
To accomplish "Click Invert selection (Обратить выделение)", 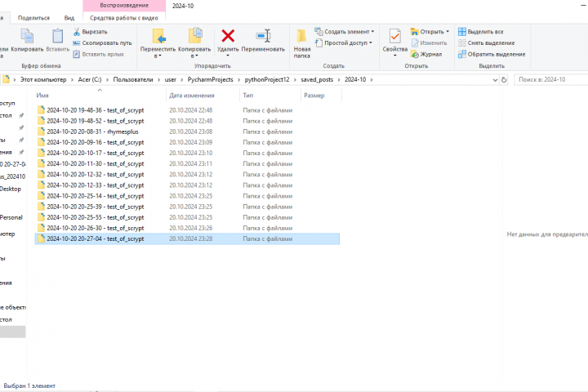I will point(492,55).
